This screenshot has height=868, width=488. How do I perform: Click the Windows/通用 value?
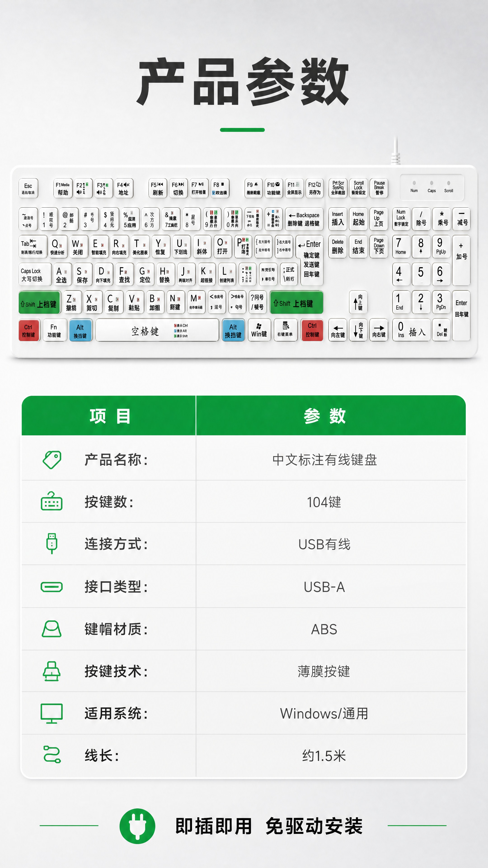pyautogui.click(x=324, y=713)
